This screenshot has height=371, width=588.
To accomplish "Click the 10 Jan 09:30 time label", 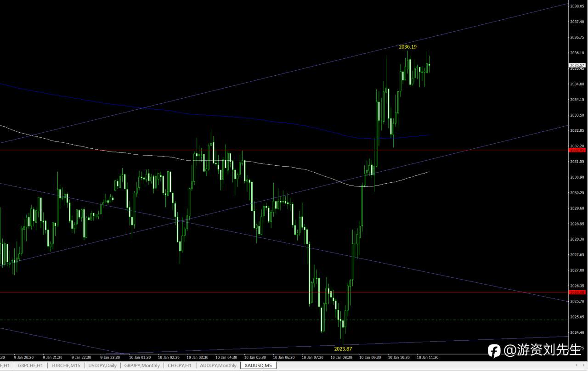I will click(370, 357).
